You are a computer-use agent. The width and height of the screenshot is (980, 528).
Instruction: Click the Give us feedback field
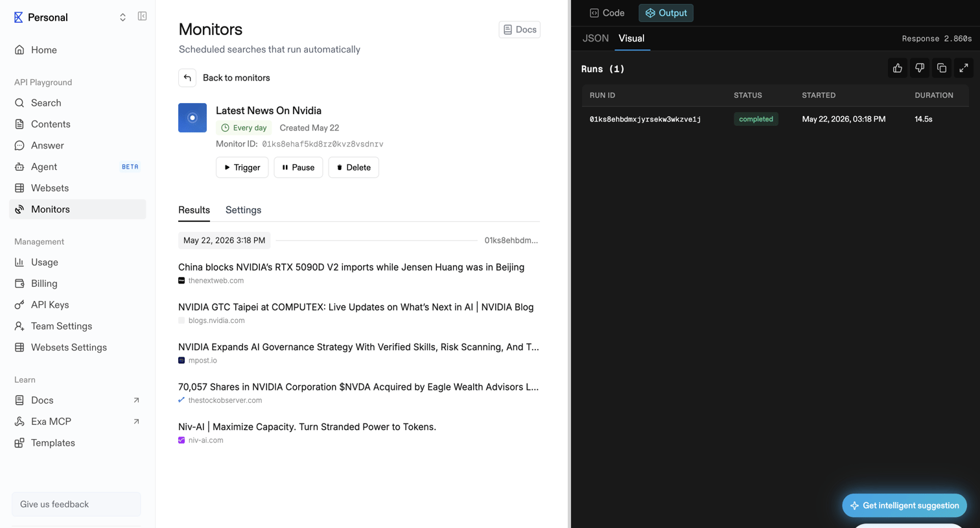(76, 504)
